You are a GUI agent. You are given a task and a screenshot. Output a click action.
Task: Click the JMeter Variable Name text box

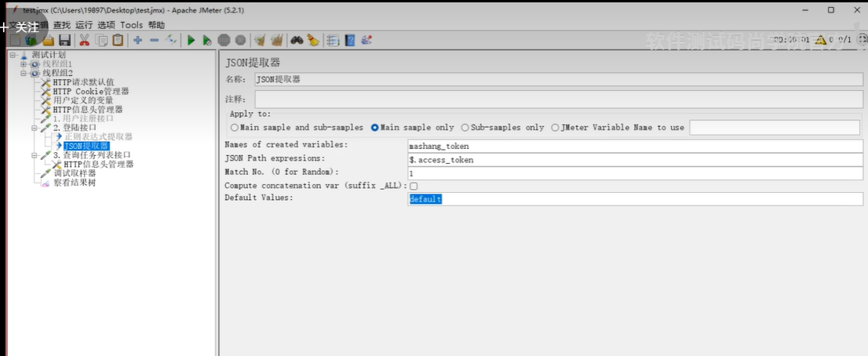(775, 127)
